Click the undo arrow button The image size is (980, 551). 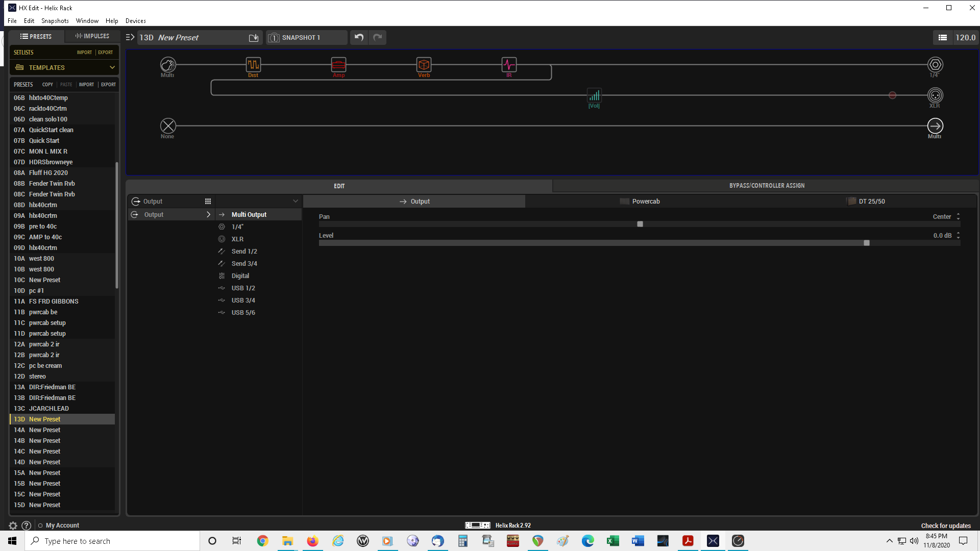[x=359, y=37]
